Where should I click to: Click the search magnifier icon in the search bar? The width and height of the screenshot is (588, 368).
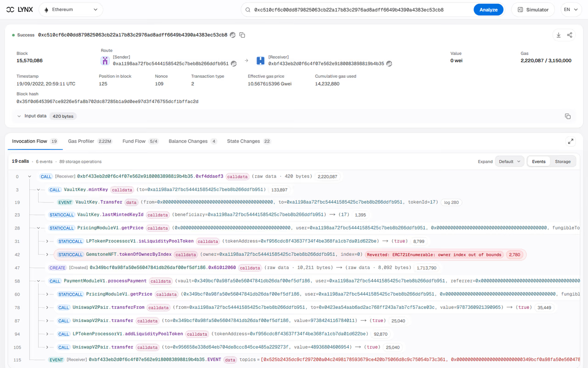[x=248, y=10]
